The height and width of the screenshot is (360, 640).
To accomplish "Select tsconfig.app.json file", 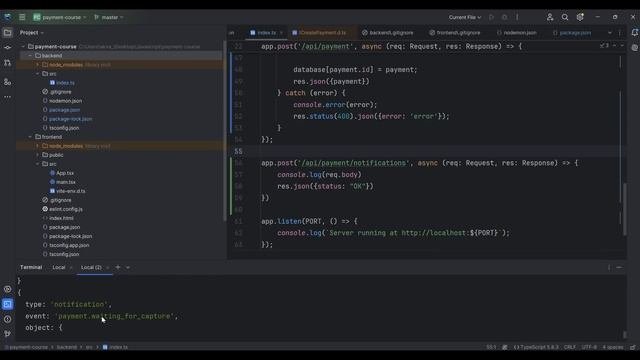I will point(69,245).
